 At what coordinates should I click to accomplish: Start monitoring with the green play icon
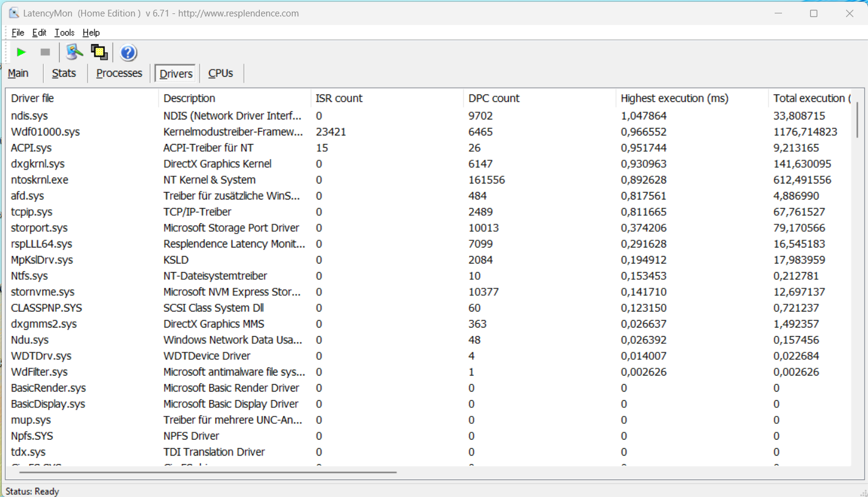tap(21, 52)
